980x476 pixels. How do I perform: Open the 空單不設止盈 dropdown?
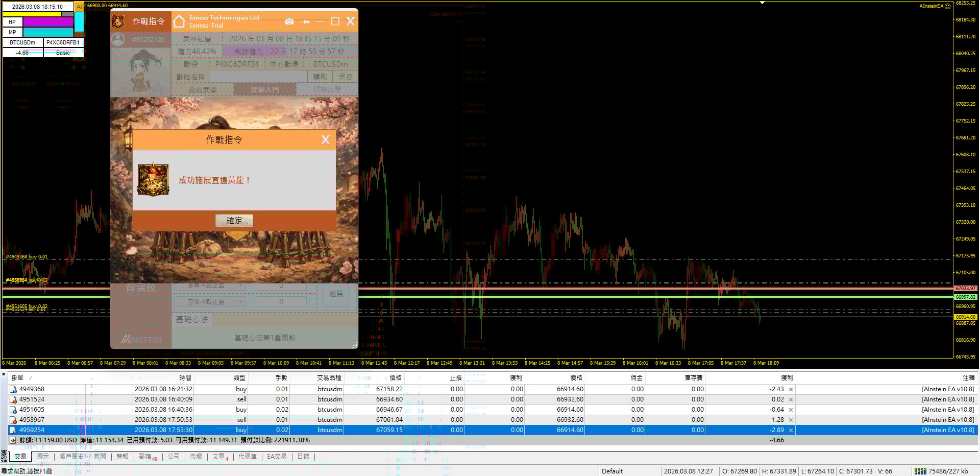pyautogui.click(x=210, y=302)
